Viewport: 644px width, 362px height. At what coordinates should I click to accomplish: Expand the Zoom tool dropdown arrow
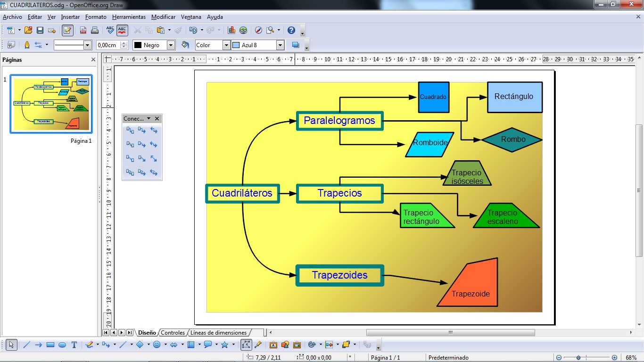tap(279, 30)
